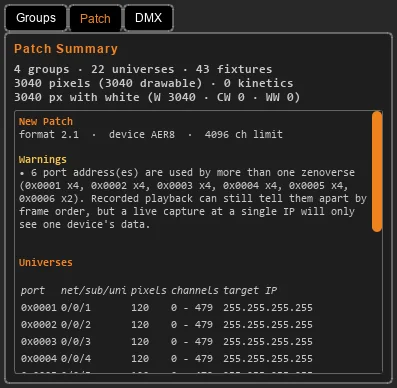
Task: Click the '4 groups · 22 universes' line
Action: (x=143, y=69)
